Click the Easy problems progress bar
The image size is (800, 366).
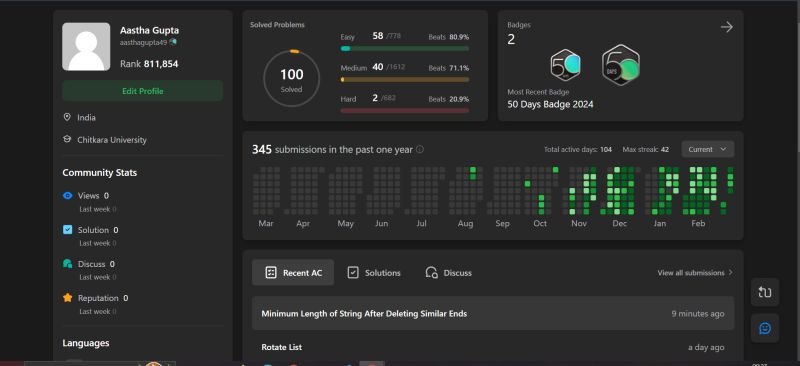click(405, 48)
